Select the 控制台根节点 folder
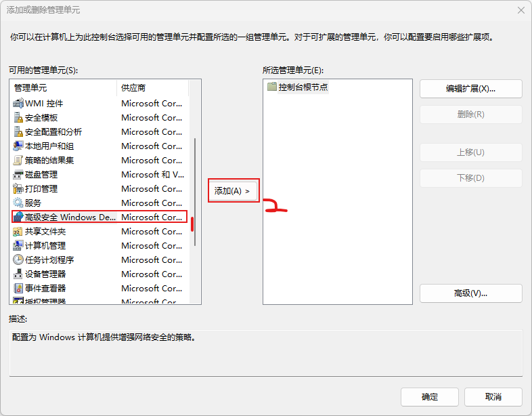Screen dimensions: 532x416 303,87
